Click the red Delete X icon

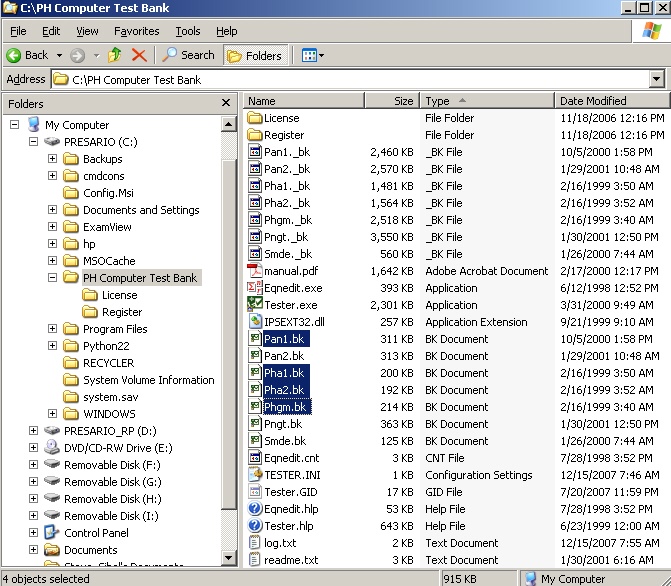tap(139, 55)
